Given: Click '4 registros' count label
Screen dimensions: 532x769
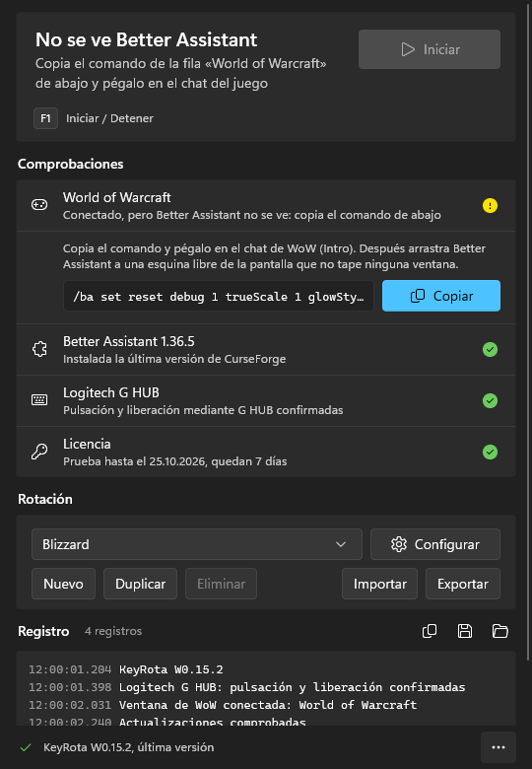Looking at the screenshot, I should pyautogui.click(x=113, y=631).
